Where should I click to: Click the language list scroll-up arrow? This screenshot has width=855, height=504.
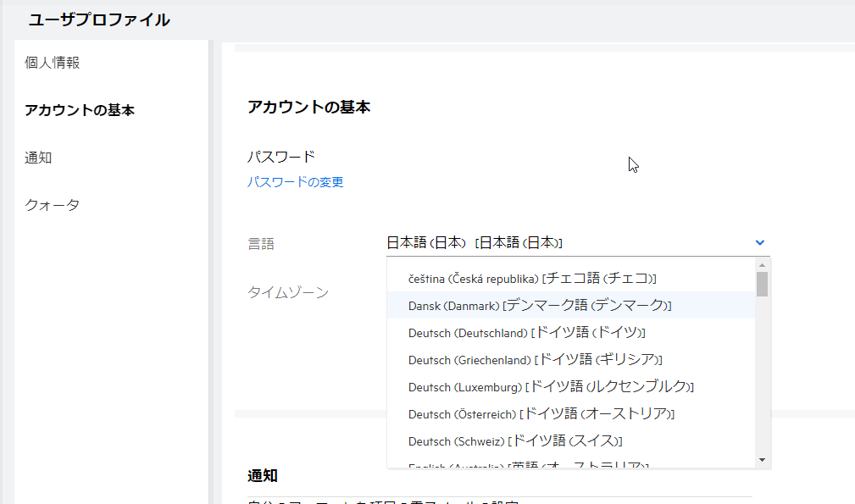pos(763,265)
